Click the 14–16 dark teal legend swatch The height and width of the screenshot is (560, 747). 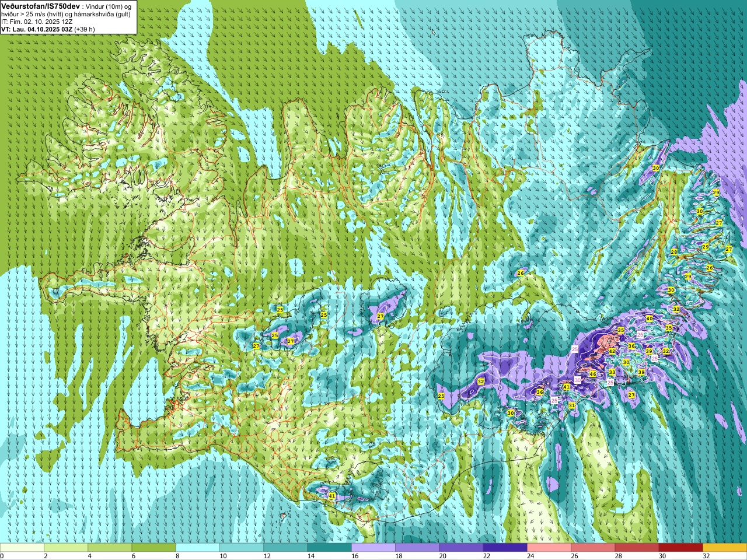(329, 547)
